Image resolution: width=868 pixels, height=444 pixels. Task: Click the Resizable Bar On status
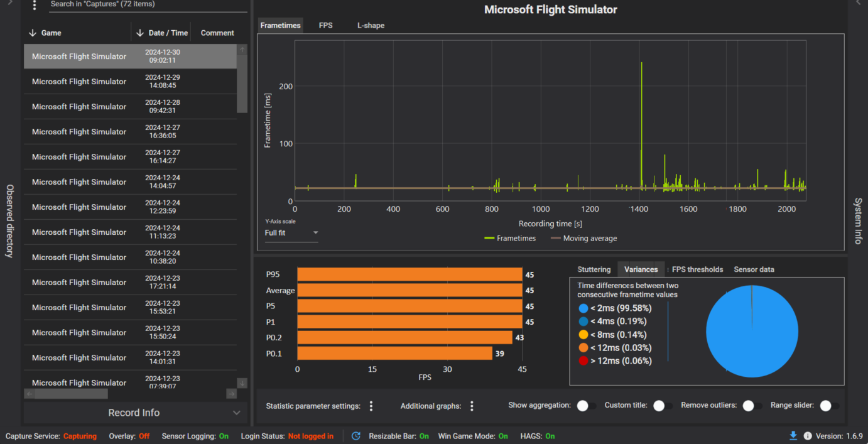point(424,436)
